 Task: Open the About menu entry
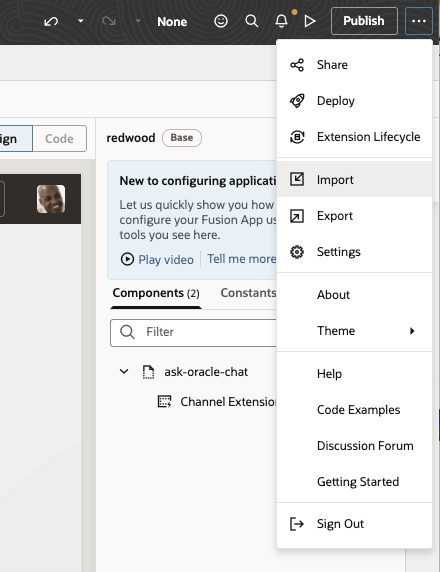pyautogui.click(x=354, y=295)
